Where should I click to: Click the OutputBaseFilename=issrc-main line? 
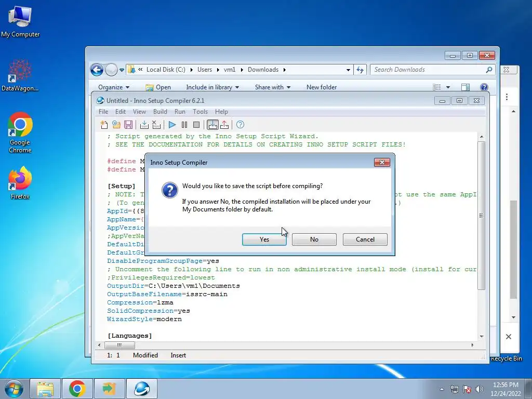[x=167, y=294]
